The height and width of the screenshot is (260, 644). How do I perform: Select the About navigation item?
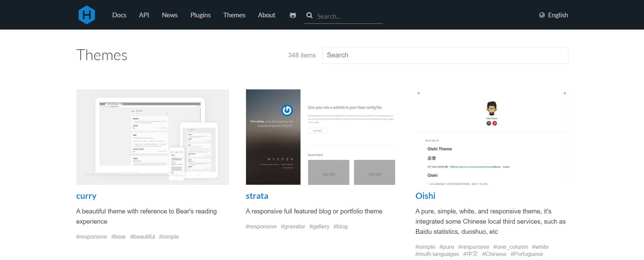click(266, 15)
